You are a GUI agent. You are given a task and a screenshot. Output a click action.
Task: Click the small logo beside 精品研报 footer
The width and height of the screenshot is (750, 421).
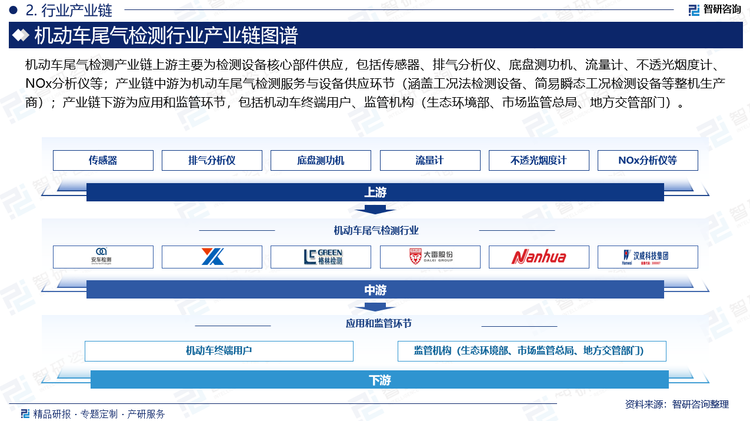click(x=25, y=413)
